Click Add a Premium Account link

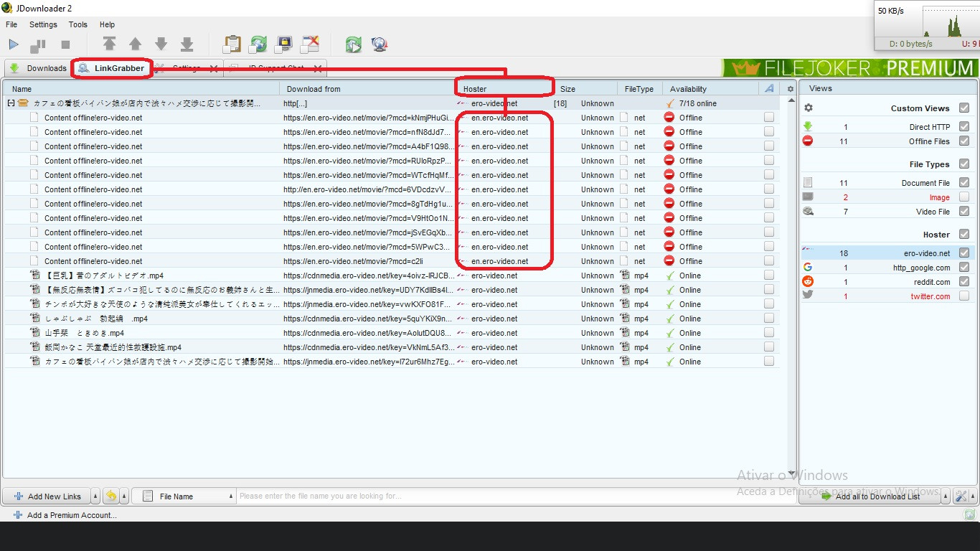[65, 514]
